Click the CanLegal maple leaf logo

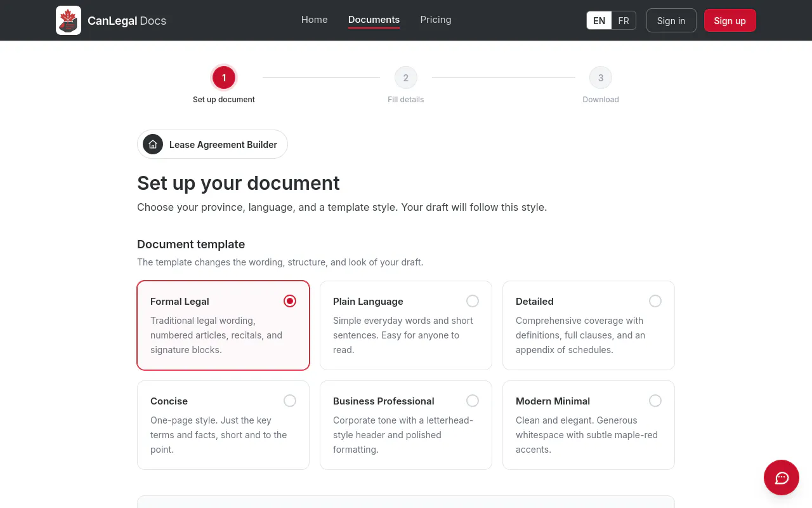(69, 20)
